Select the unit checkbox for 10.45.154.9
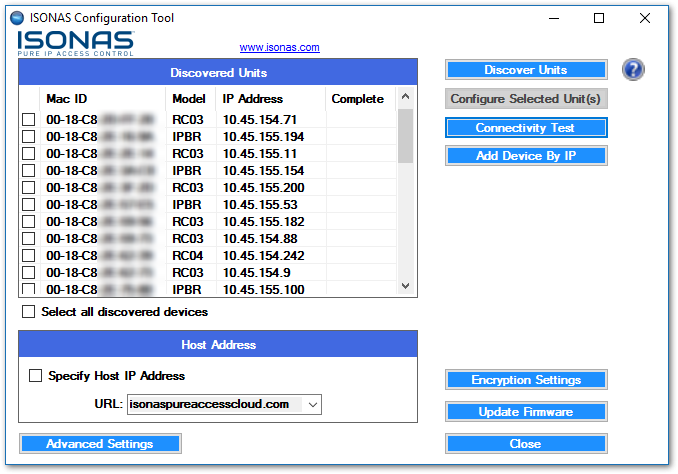Image resolution: width=678 pixels, height=474 pixels. coord(29,272)
